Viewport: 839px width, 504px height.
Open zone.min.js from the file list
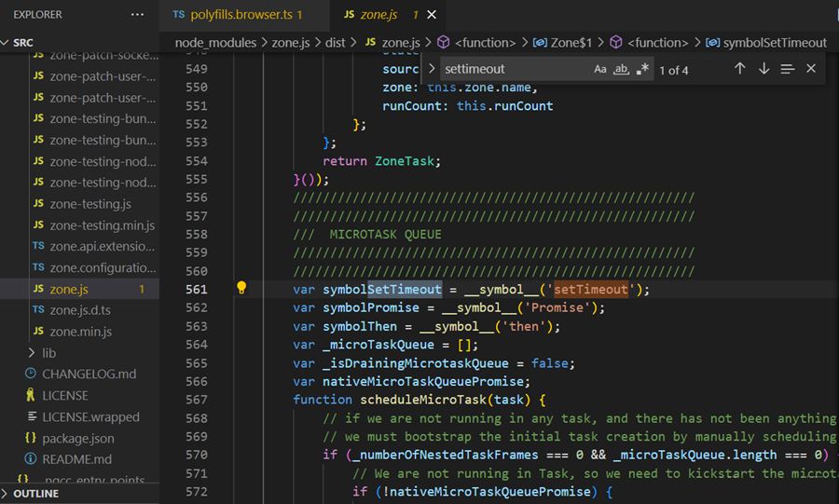coord(80,332)
